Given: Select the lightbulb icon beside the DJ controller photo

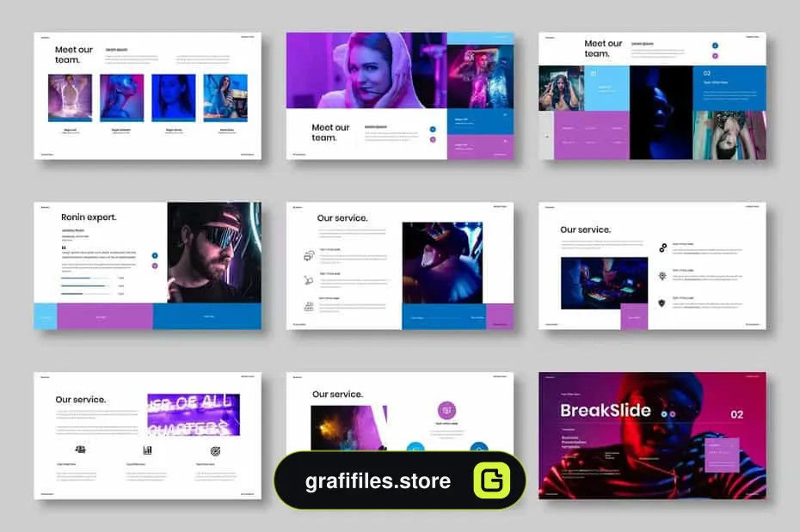Looking at the screenshot, I should click(662, 276).
